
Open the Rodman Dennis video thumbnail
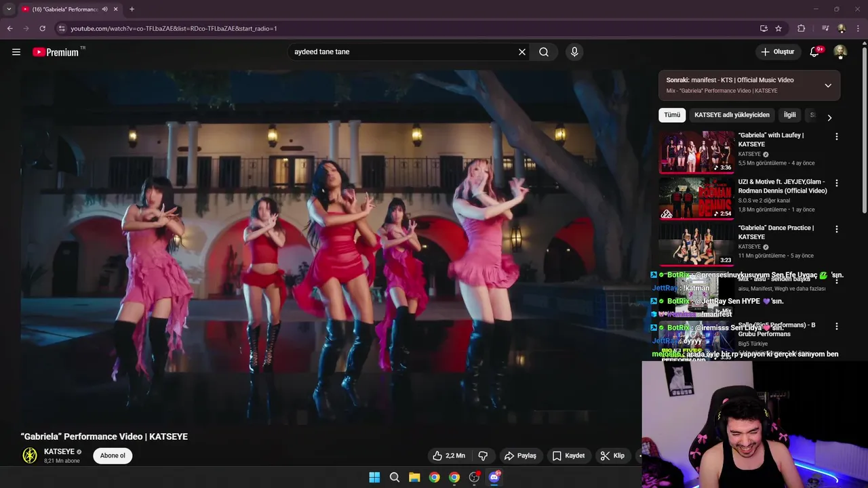tap(696, 199)
